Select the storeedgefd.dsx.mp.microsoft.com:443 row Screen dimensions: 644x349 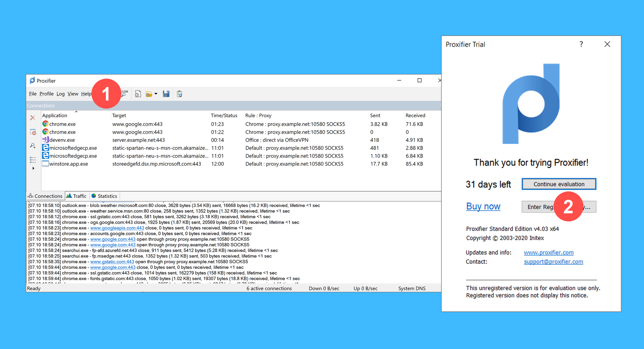pyautogui.click(x=156, y=164)
